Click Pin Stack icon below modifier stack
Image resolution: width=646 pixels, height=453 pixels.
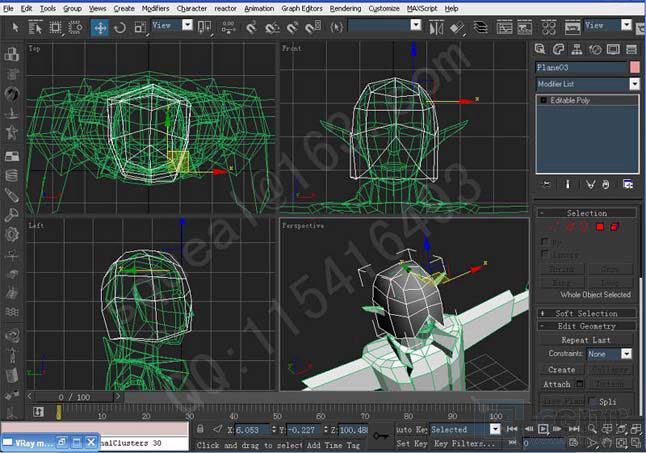pos(546,184)
